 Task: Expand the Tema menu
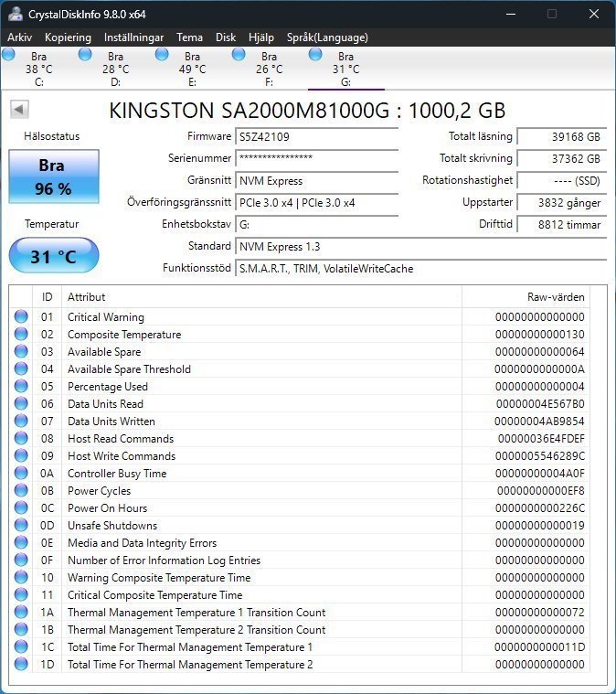coord(189,37)
